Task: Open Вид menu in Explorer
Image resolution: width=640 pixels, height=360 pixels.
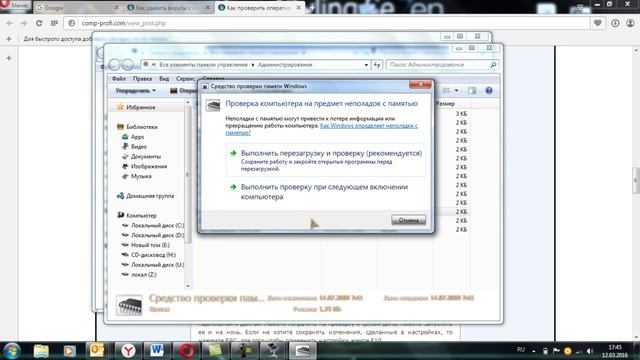Action: [164, 79]
